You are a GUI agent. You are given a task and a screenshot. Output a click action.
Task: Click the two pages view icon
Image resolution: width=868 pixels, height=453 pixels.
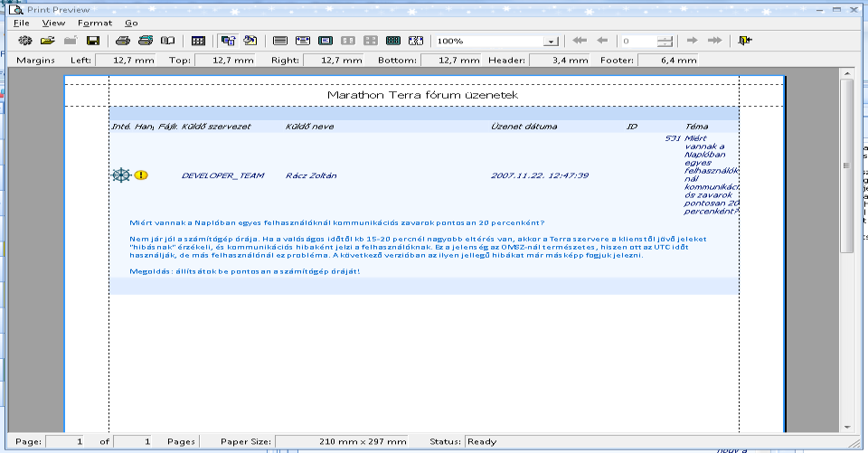coord(348,41)
